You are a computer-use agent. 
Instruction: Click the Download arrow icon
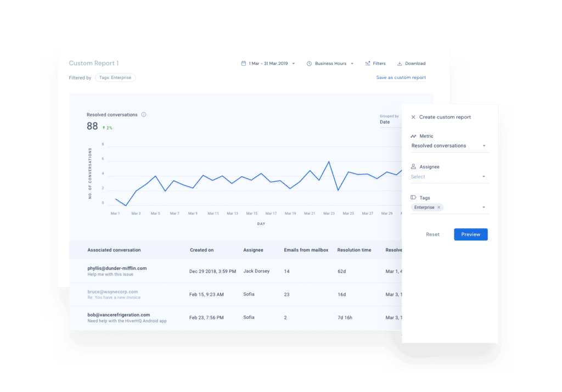[x=400, y=64]
